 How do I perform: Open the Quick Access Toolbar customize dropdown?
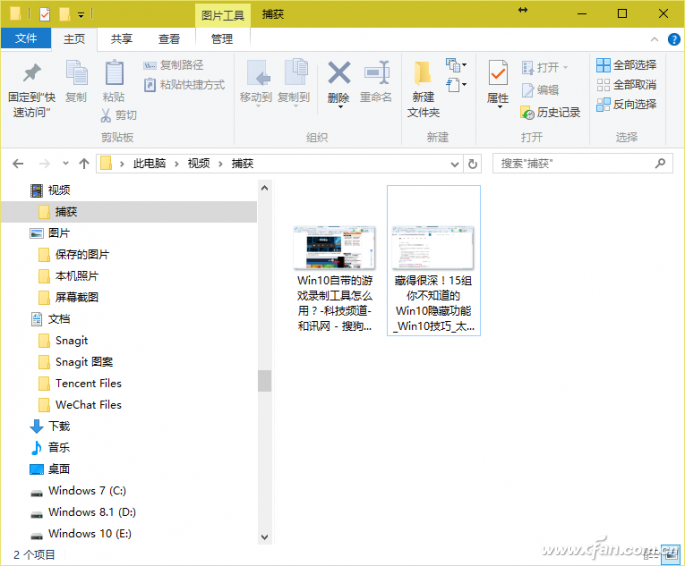pos(81,15)
